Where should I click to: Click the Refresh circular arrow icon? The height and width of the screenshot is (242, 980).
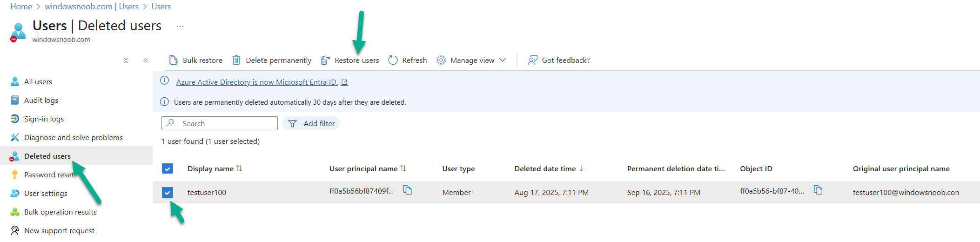click(x=393, y=60)
